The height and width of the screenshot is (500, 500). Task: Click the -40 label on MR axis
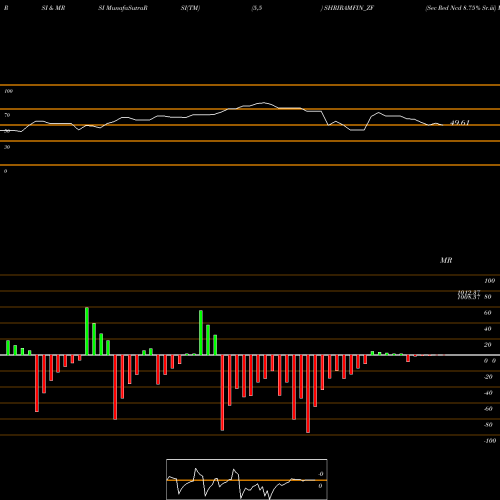(488, 393)
